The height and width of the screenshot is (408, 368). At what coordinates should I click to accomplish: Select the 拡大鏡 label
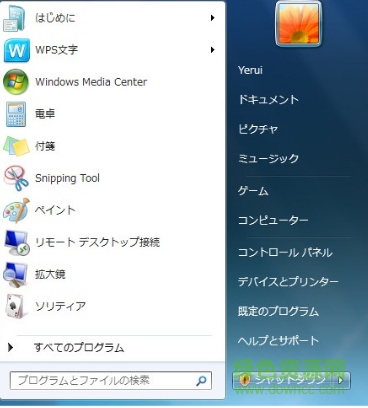coord(50,274)
